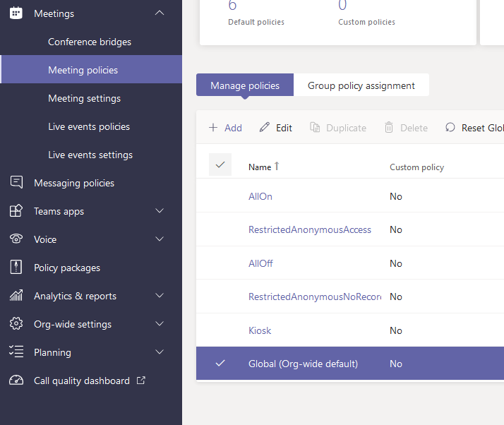Expand the Analytics & reports chevron

[x=160, y=295]
